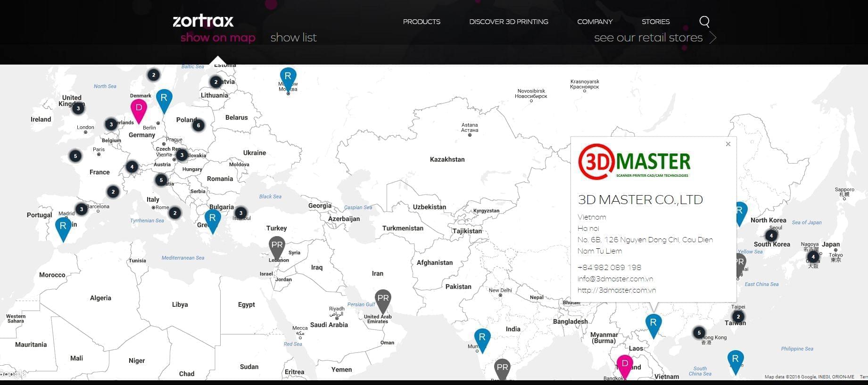The width and height of the screenshot is (868, 385).
Task: Select the gray PR marker in southern India
Action: coord(502,369)
